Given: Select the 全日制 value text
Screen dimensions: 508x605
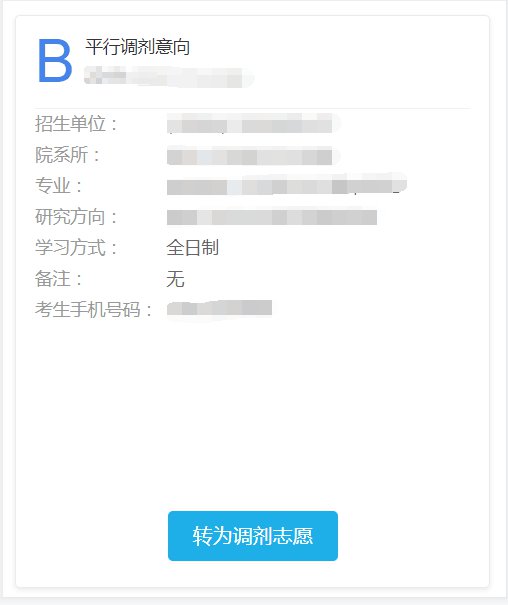Looking at the screenshot, I should pos(192,248).
